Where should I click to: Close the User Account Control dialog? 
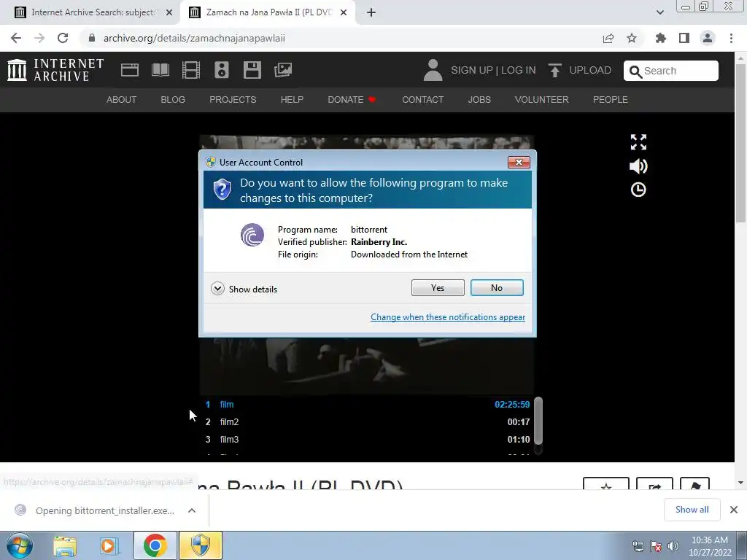pyautogui.click(x=519, y=163)
